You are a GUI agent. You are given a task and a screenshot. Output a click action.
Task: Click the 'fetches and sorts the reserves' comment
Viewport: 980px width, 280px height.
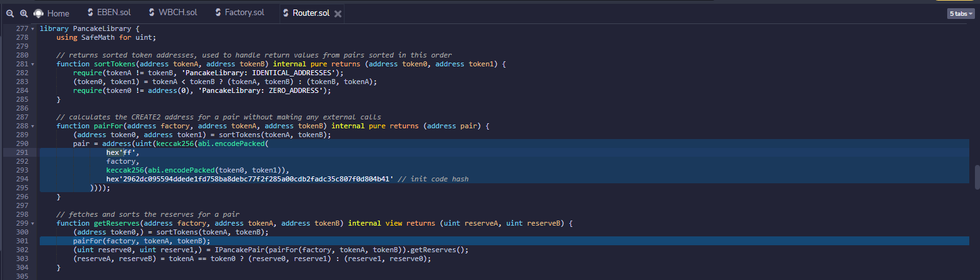148,214
